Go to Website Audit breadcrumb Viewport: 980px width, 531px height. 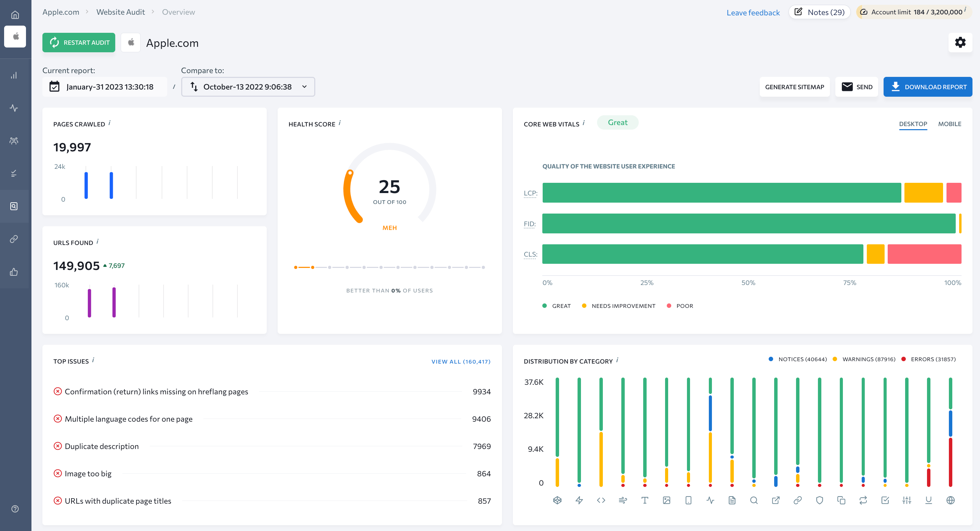pos(121,12)
